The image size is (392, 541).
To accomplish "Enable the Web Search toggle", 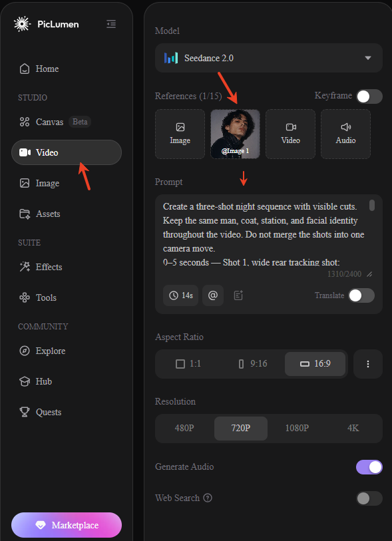I will 369,498.
